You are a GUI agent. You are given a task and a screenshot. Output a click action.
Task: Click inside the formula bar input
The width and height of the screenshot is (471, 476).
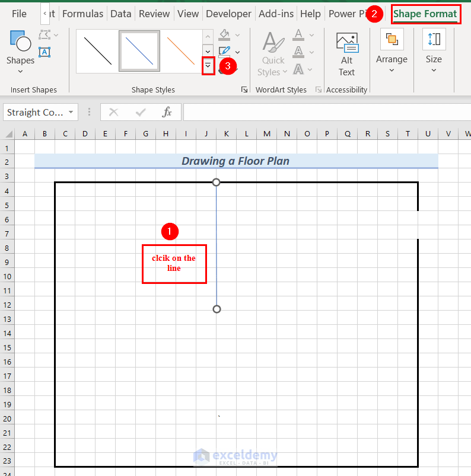coord(327,112)
